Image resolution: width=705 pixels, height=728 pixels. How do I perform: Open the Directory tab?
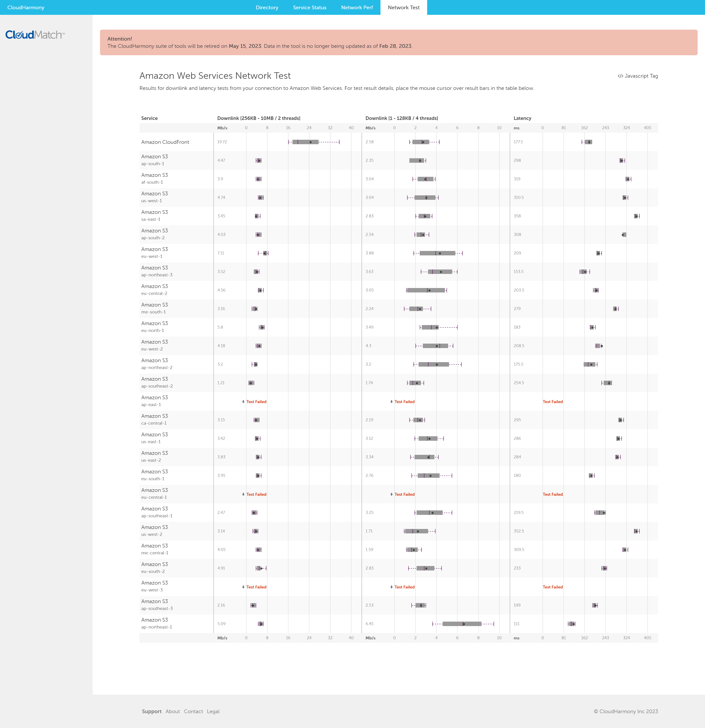[267, 7]
